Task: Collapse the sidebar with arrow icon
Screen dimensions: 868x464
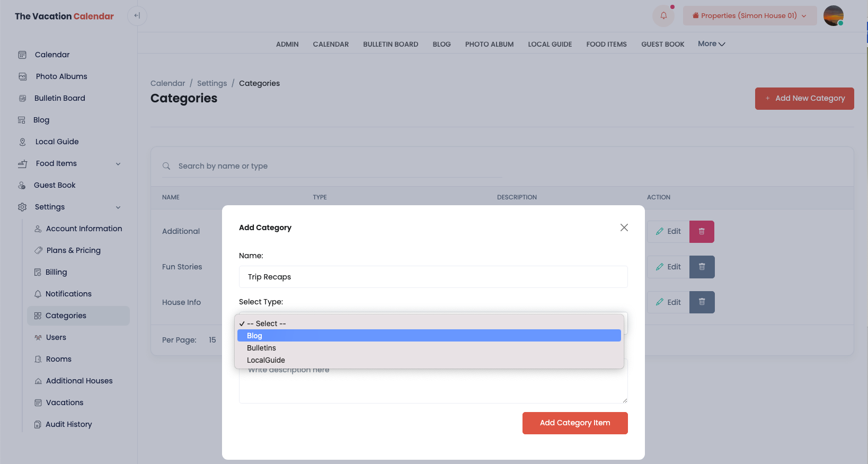Action: point(137,16)
